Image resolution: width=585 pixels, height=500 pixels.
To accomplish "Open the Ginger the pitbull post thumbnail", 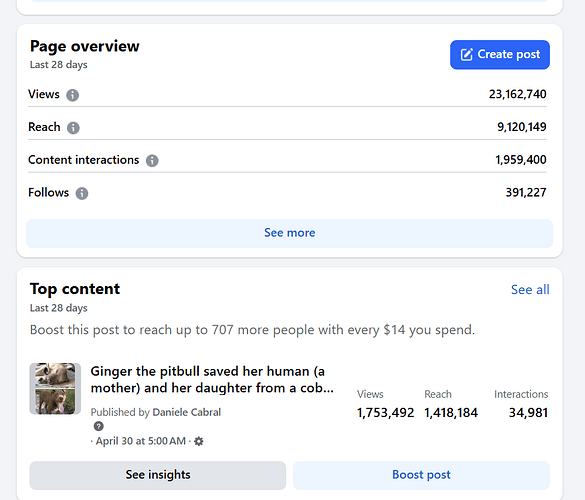I will [55, 388].
